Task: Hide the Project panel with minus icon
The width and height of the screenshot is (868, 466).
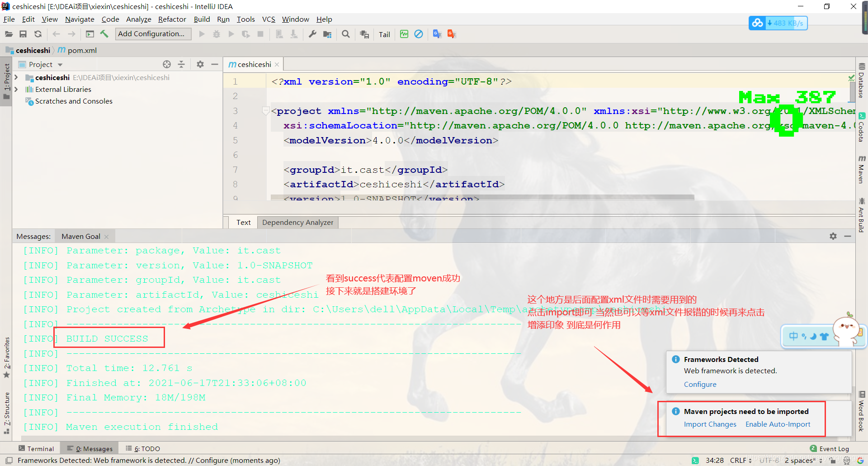Action: pyautogui.click(x=215, y=64)
